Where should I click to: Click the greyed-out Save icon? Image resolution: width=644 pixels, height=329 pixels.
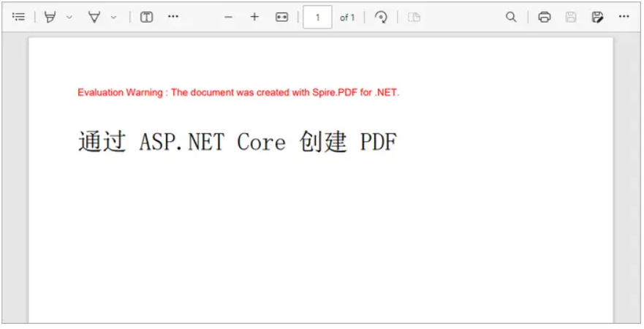pos(570,18)
